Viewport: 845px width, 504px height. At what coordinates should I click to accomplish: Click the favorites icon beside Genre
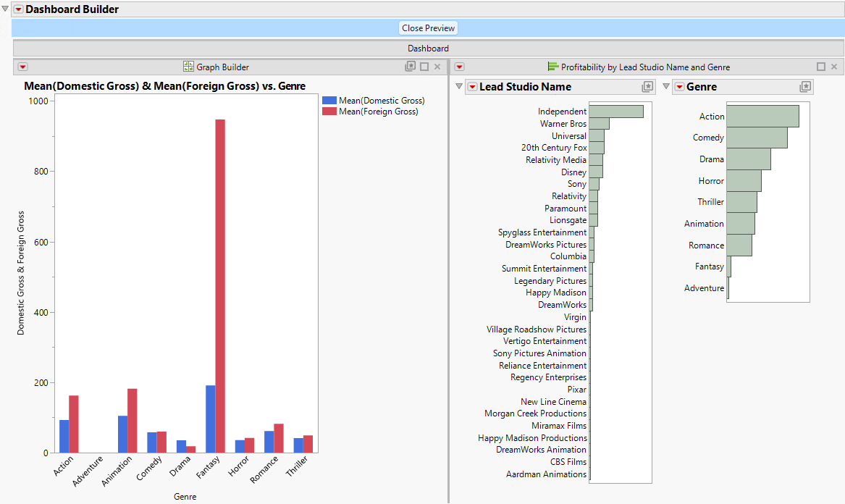tap(804, 86)
